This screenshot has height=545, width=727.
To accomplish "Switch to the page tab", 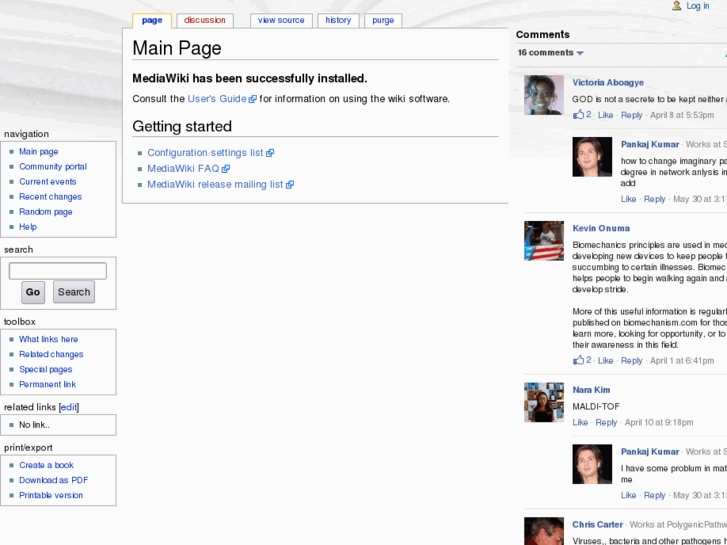I will 152,20.
